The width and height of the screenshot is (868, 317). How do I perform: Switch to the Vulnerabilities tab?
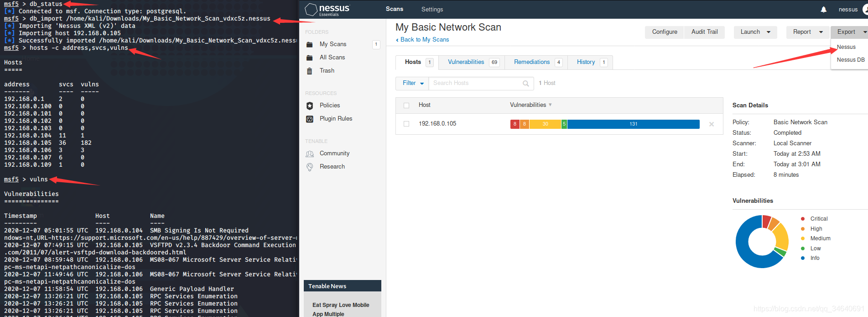[472, 62]
